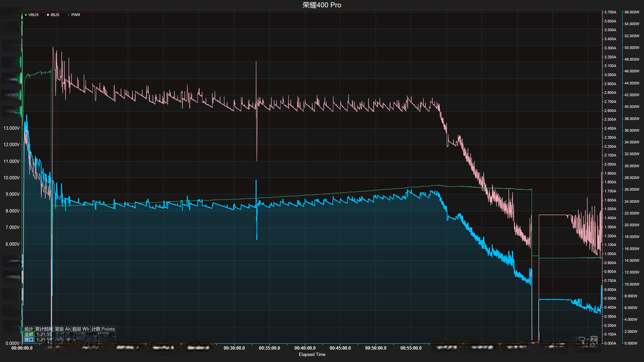Click the 00:35:00.0 time axis tick
Viewport: 644px width, 362px height.
click(x=269, y=348)
